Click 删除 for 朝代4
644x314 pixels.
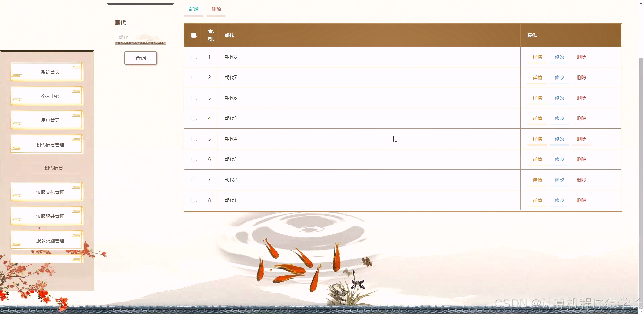tap(582, 139)
